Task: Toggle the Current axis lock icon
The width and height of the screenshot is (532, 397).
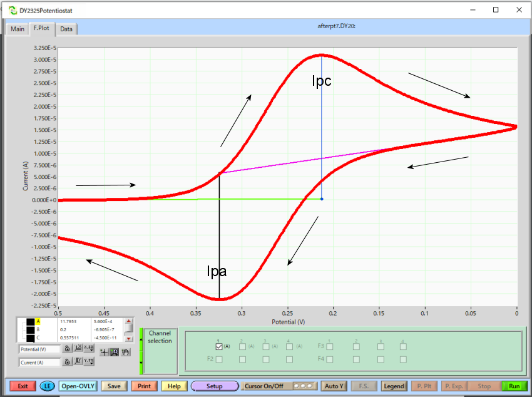Action: coord(66,362)
